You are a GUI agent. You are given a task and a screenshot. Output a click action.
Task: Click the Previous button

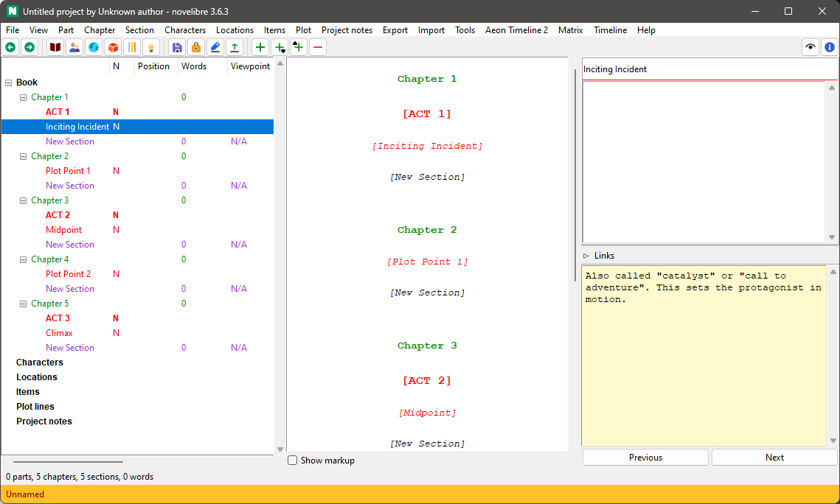click(645, 457)
